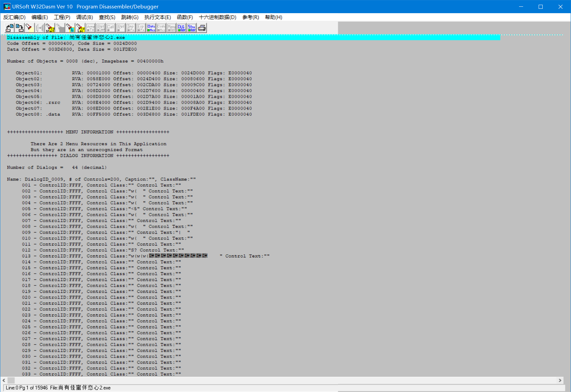Open DLG Ref dialog references icon
This screenshot has height=392, width=571.
181,28
